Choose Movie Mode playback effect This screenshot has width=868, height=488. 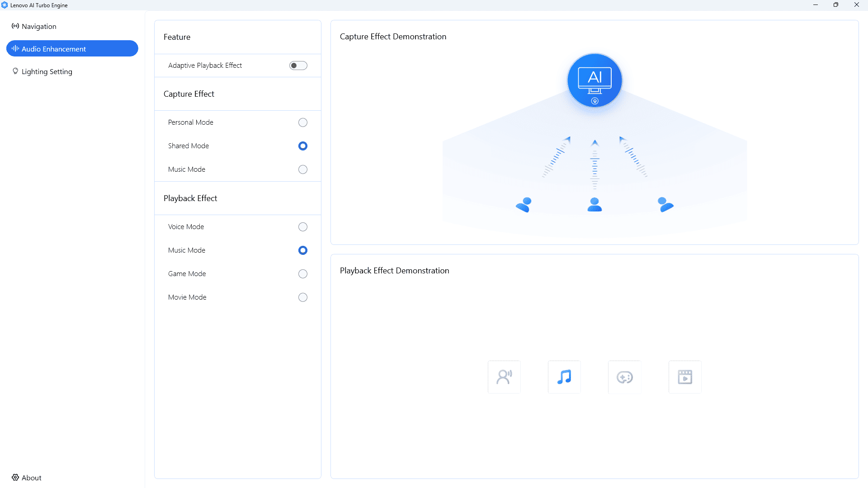tap(303, 297)
